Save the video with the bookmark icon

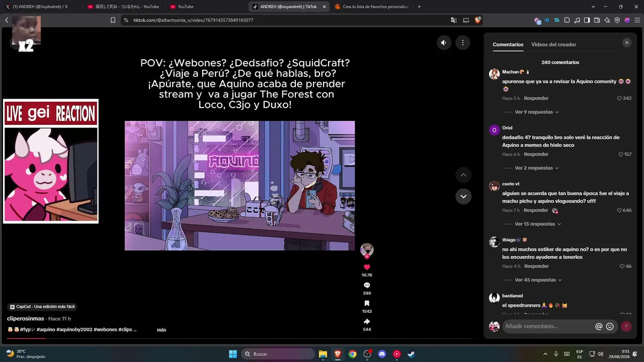(x=367, y=303)
